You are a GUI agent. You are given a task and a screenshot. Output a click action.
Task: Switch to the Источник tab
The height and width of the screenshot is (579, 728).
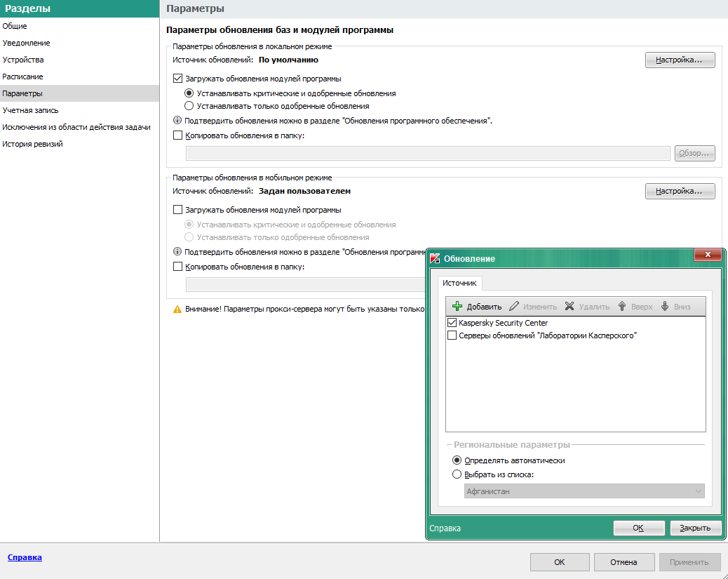pos(459,283)
